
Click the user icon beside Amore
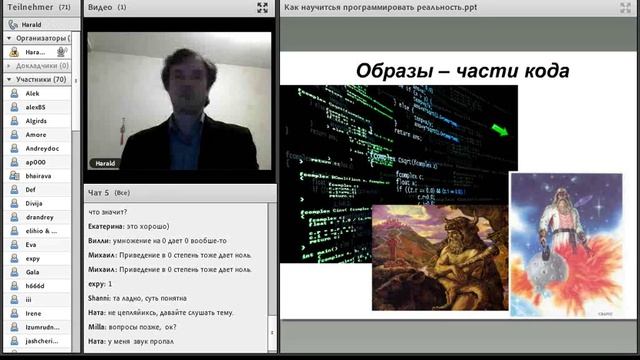pyautogui.click(x=14, y=135)
